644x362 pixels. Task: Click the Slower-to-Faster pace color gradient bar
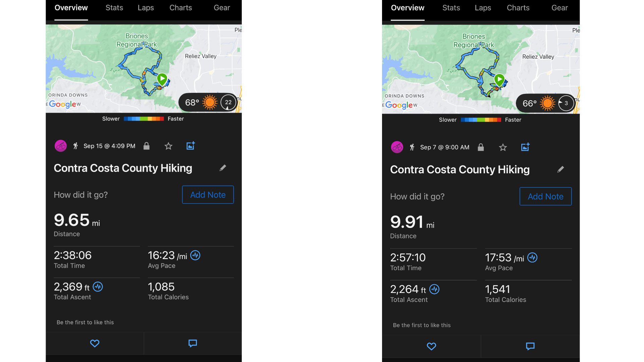pos(143,118)
